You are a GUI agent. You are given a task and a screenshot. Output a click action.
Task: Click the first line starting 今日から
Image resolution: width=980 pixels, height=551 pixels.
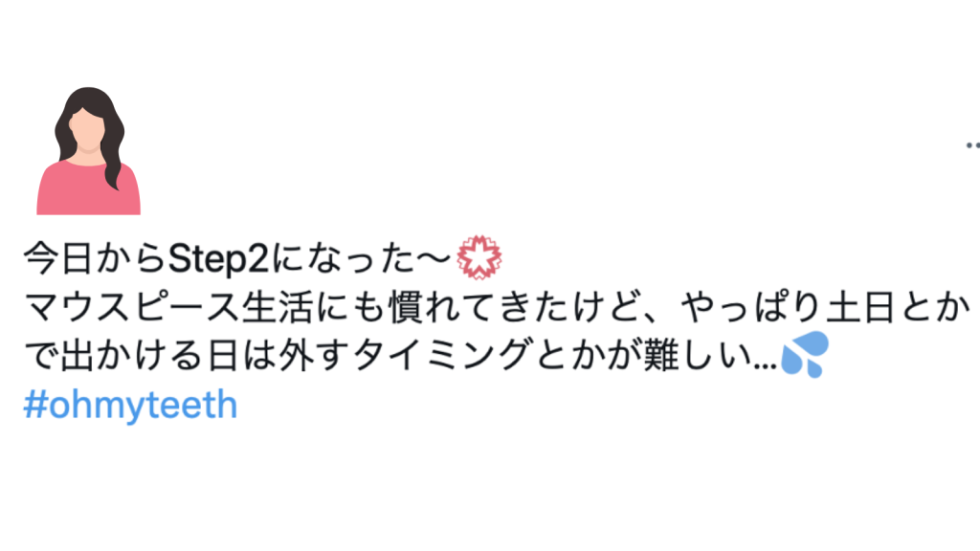click(x=262, y=257)
